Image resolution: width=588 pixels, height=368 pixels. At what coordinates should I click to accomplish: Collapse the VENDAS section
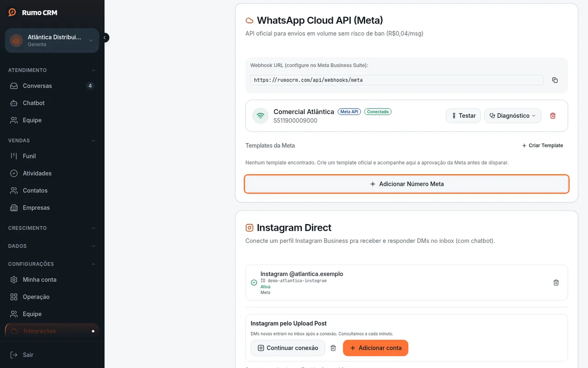click(52, 141)
